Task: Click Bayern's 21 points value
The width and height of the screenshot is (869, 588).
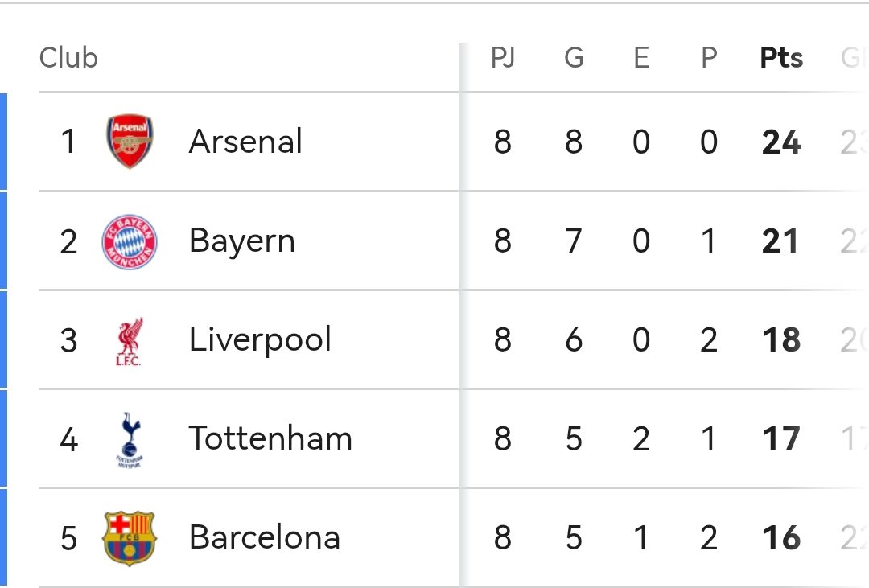Action: [x=780, y=241]
